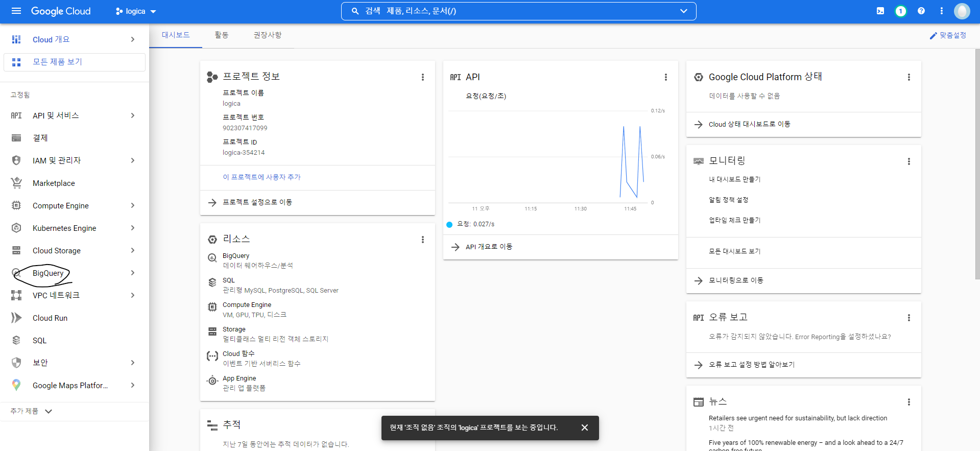The width and height of the screenshot is (980, 451).
Task: Click the VPC 네트워크 sidebar icon
Action: pyautogui.click(x=16, y=295)
